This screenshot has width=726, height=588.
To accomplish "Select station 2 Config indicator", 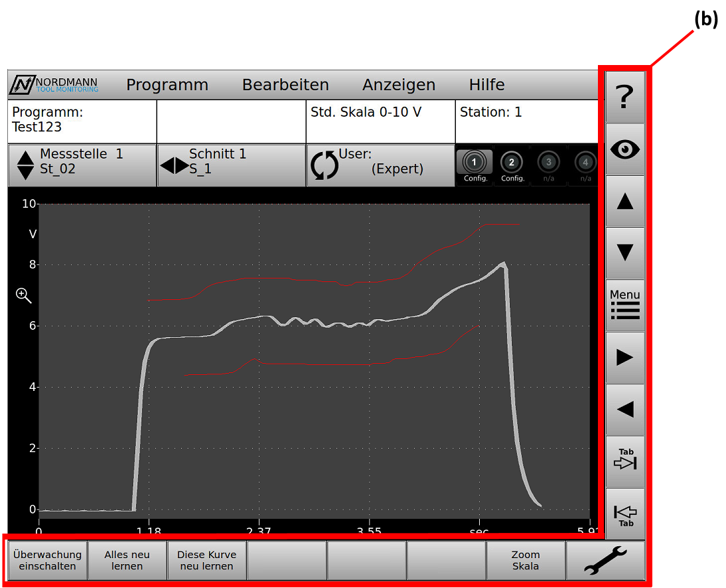I will [512, 165].
